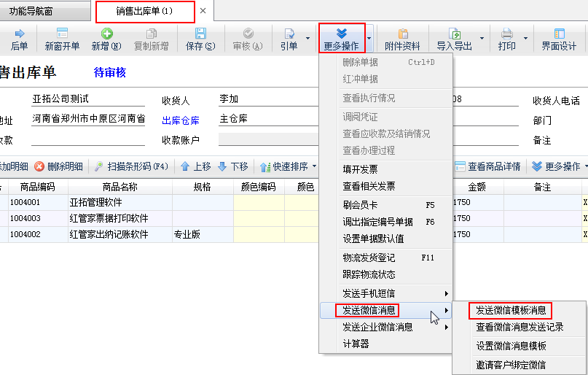Choose 物流发货登记 from the menu
588x375 pixels.
pyautogui.click(x=369, y=258)
